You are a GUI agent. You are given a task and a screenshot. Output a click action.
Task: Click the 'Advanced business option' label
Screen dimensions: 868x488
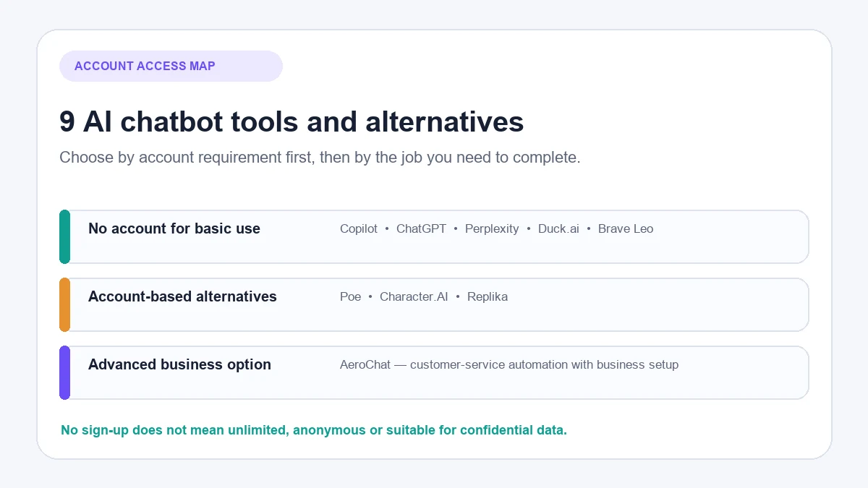(x=179, y=364)
